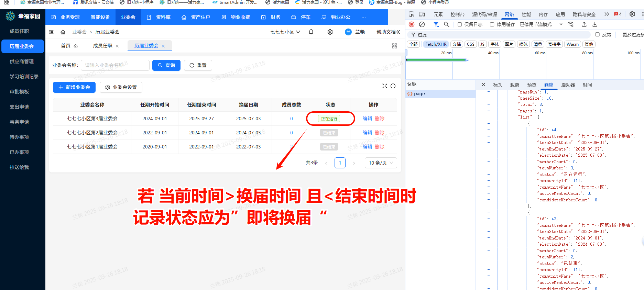Enable the 停用缓存 checkbox
The image size is (644, 290).
click(x=492, y=24)
